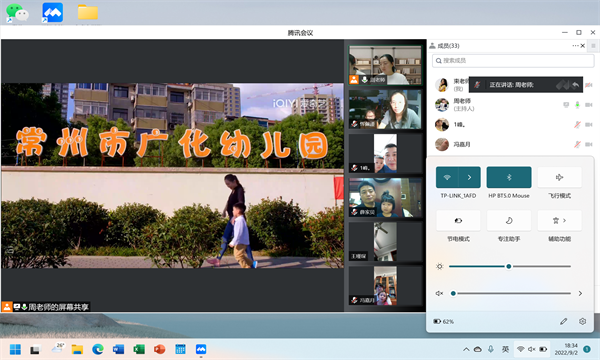Turn off Bluetooth HP BT5.0 Mouse tile

509,177
